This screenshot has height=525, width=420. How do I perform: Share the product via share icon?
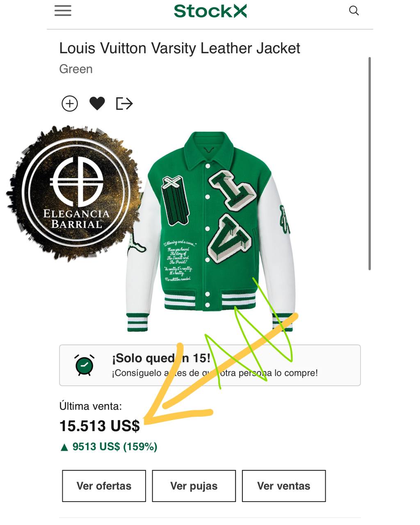(x=124, y=104)
